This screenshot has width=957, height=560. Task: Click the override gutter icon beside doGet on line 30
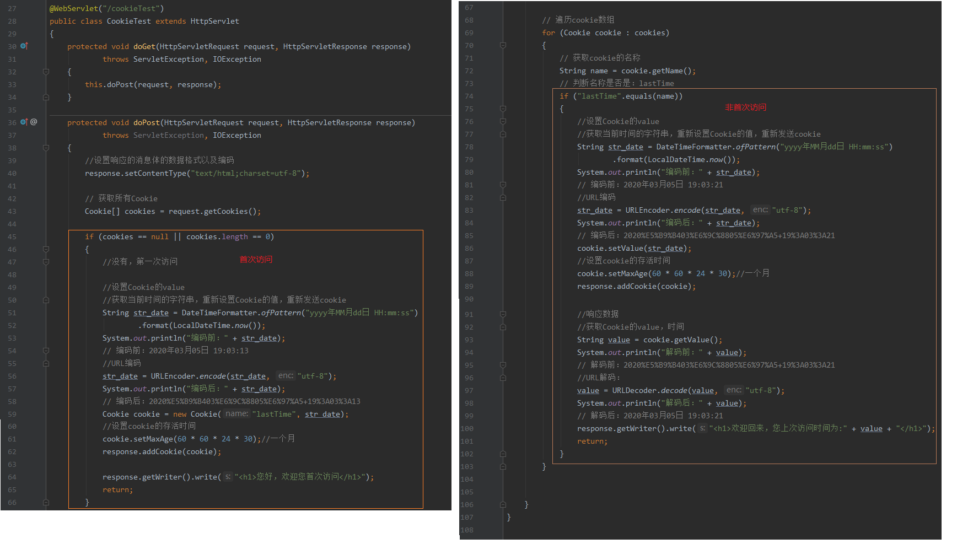pos(24,46)
